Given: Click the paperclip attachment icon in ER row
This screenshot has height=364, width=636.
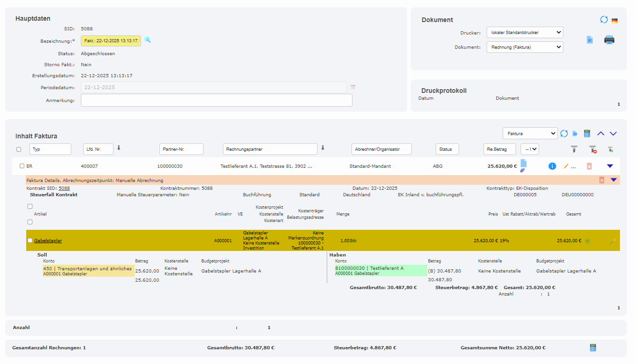Looking at the screenshot, I should click(x=522, y=171).
